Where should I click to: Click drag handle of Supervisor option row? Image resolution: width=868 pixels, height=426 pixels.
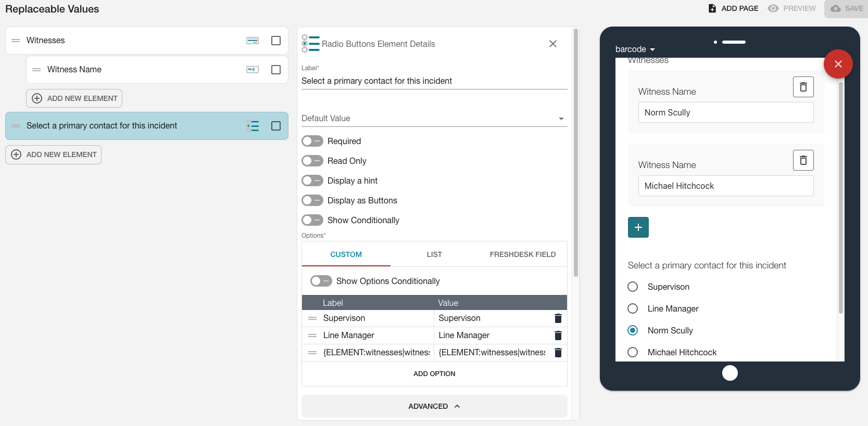coord(312,318)
